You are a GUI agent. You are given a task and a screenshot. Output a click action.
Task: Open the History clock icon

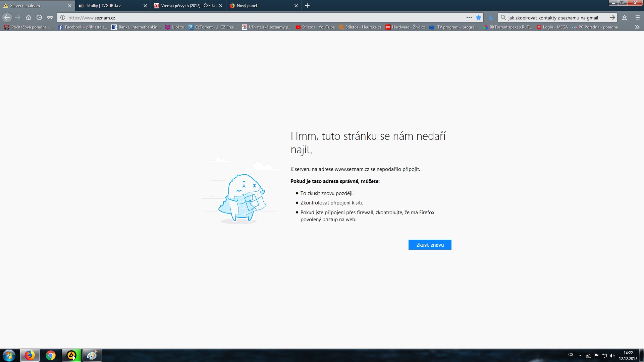(x=39, y=18)
